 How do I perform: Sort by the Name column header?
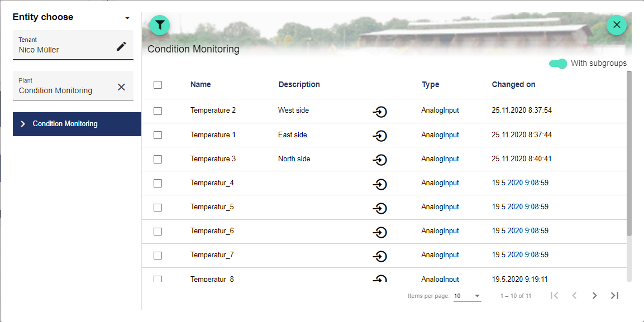[201, 85]
